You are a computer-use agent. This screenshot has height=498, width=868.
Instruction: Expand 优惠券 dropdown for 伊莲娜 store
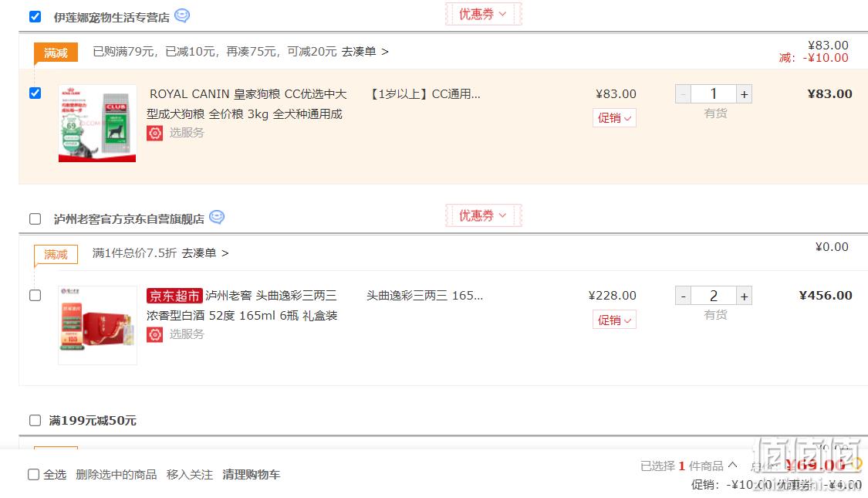[483, 14]
